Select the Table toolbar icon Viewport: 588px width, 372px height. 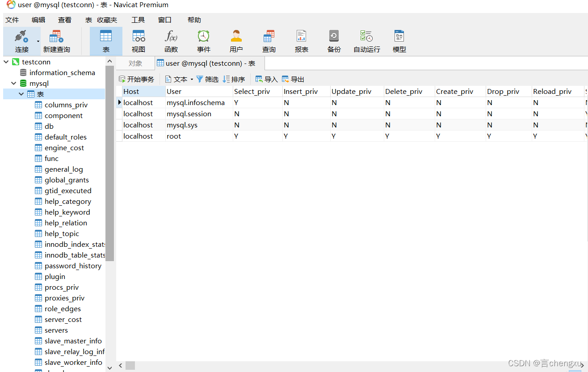(106, 41)
